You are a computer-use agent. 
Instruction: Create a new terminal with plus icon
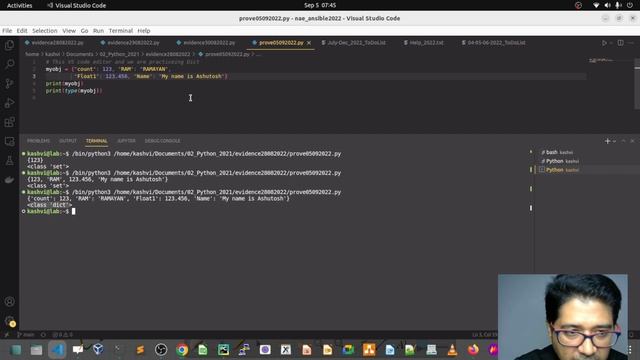(x=607, y=141)
